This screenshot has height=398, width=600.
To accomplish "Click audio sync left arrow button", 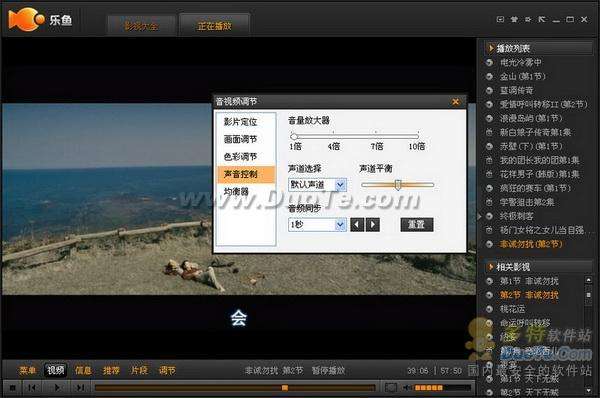I will pyautogui.click(x=357, y=225).
